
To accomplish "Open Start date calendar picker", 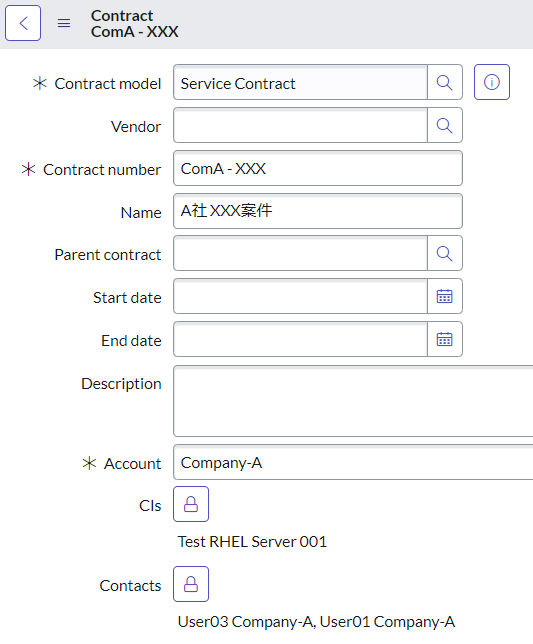I will point(445,296).
